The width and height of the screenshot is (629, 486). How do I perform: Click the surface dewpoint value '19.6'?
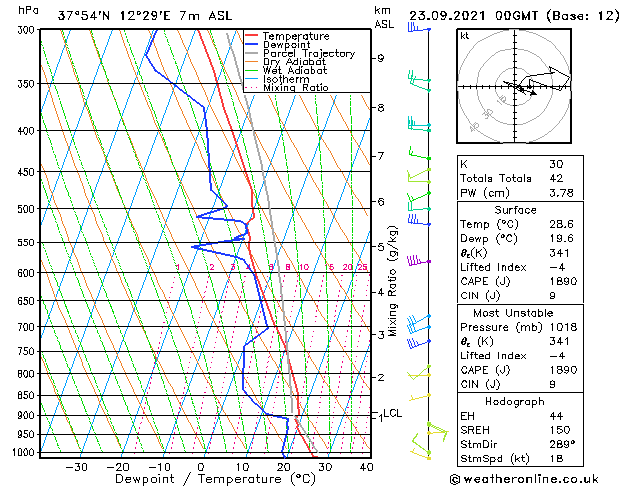pyautogui.click(x=561, y=239)
